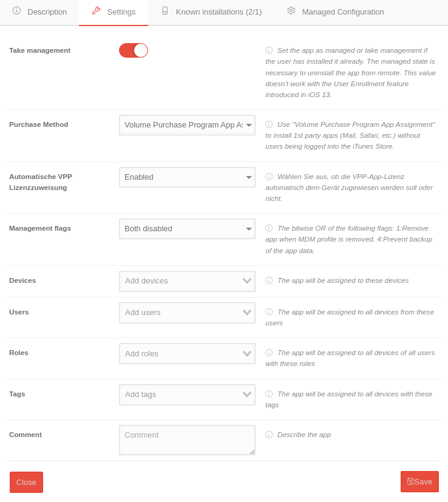The width and height of the screenshot is (448, 502).
Task: Go to the Managed Configuration tab
Action: click(336, 12)
